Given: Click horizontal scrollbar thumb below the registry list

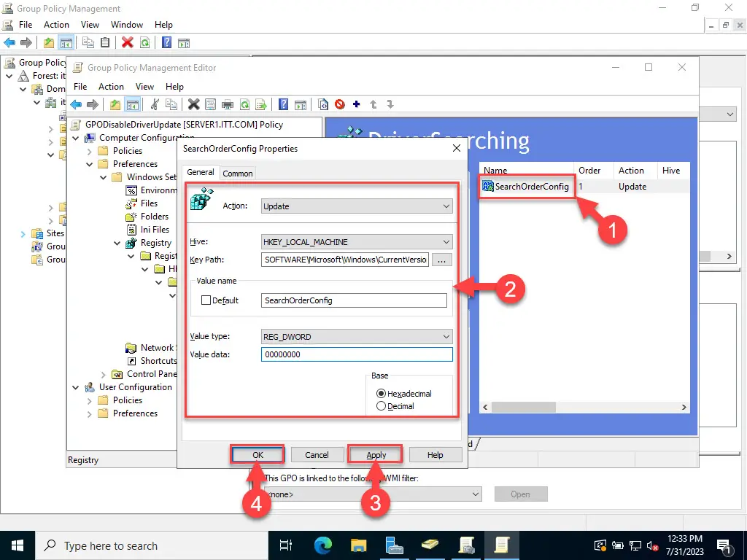Looking at the screenshot, I should click(x=523, y=407).
